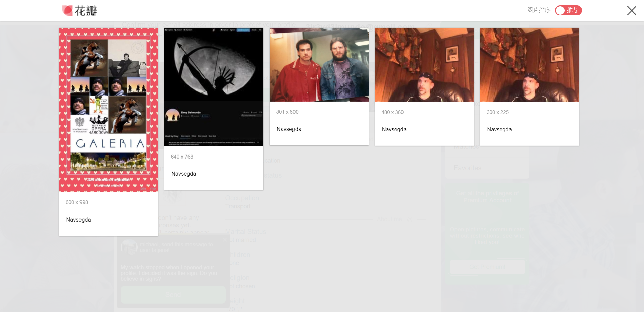
Task: Open Navsegda link under 600 x 998
Action: coord(78,220)
